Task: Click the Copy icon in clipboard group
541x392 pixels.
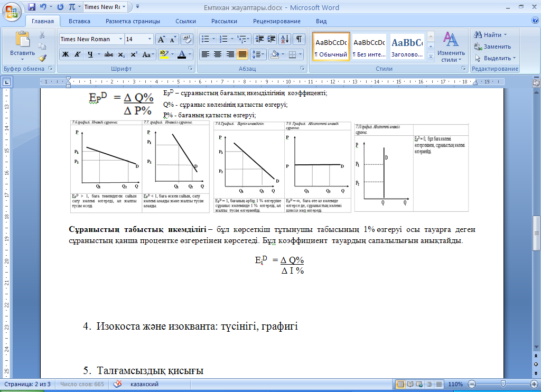Action: tap(42, 46)
